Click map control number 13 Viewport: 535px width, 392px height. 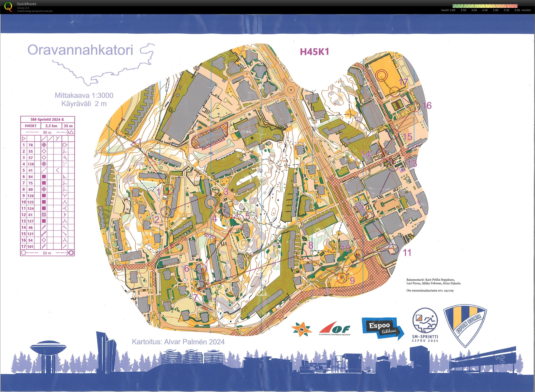pyautogui.click(x=412, y=163)
